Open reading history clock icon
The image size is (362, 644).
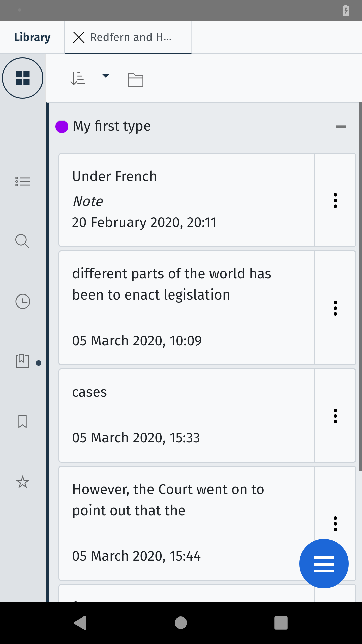click(23, 301)
